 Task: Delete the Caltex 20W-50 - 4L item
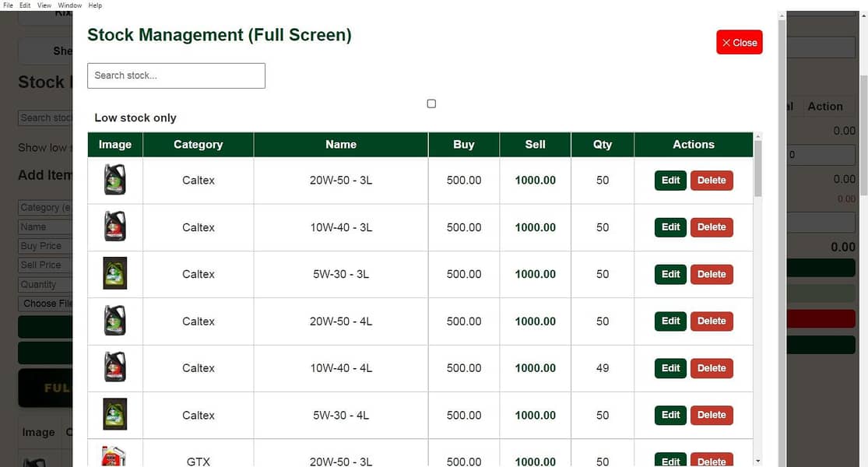coord(712,321)
